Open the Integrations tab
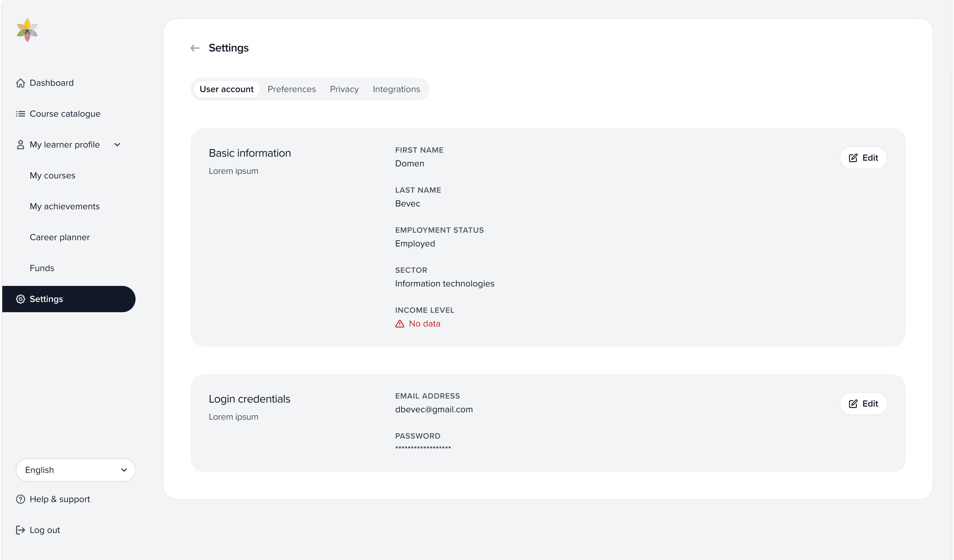The height and width of the screenshot is (560, 954). (x=396, y=89)
